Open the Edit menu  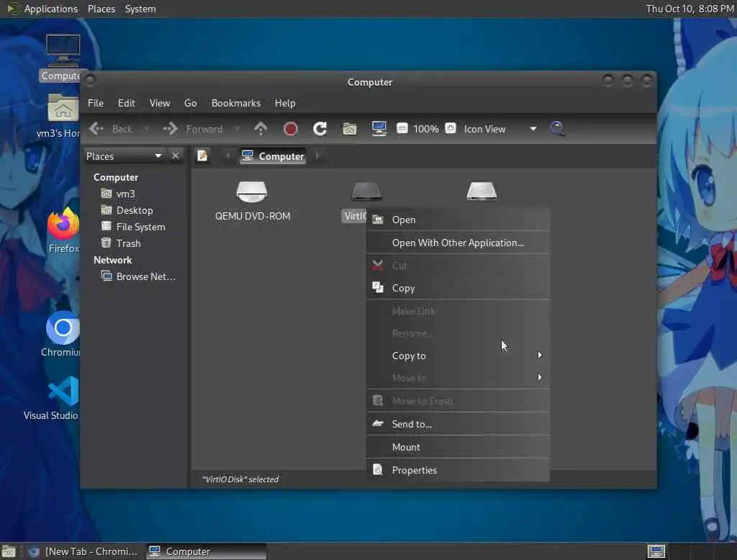127,103
